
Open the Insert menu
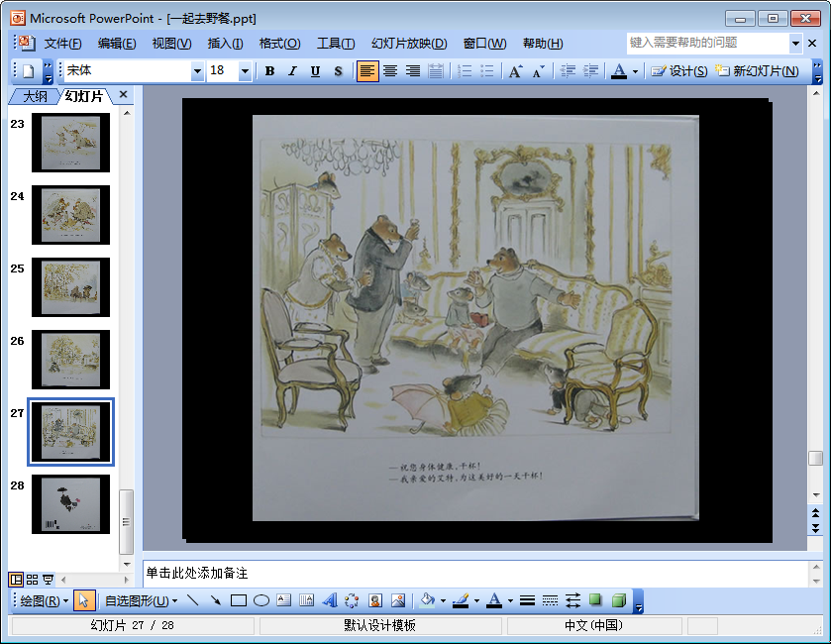point(225,44)
